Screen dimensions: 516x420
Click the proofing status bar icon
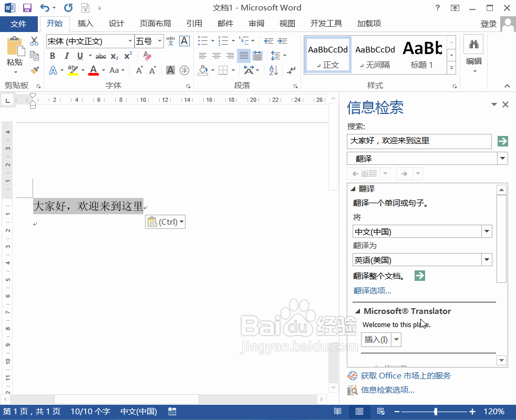(x=172, y=412)
